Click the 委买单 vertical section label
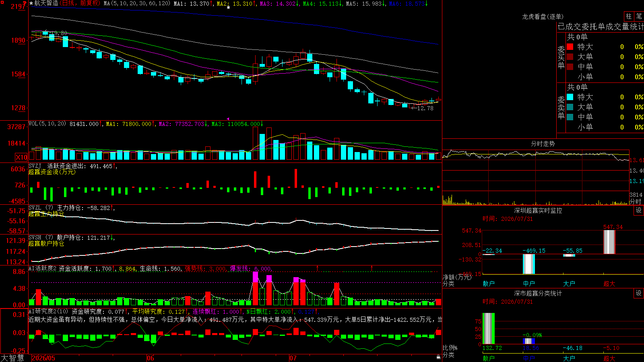This screenshot has height=362, width=644. pos(561,58)
